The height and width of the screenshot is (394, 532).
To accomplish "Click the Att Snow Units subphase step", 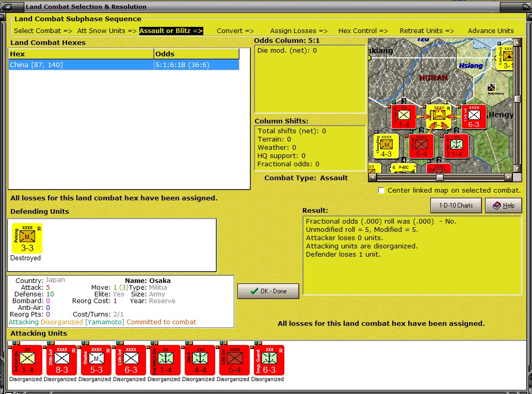I will (107, 31).
